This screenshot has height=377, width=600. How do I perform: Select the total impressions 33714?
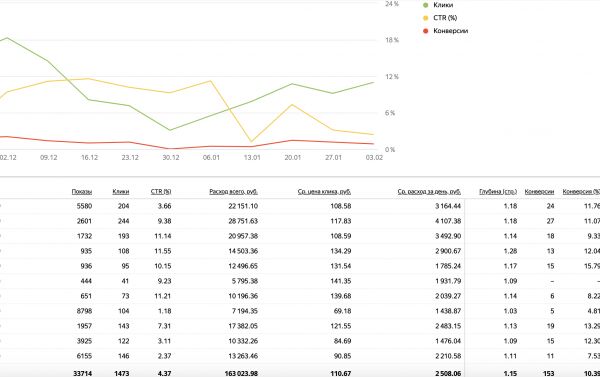pos(82,373)
